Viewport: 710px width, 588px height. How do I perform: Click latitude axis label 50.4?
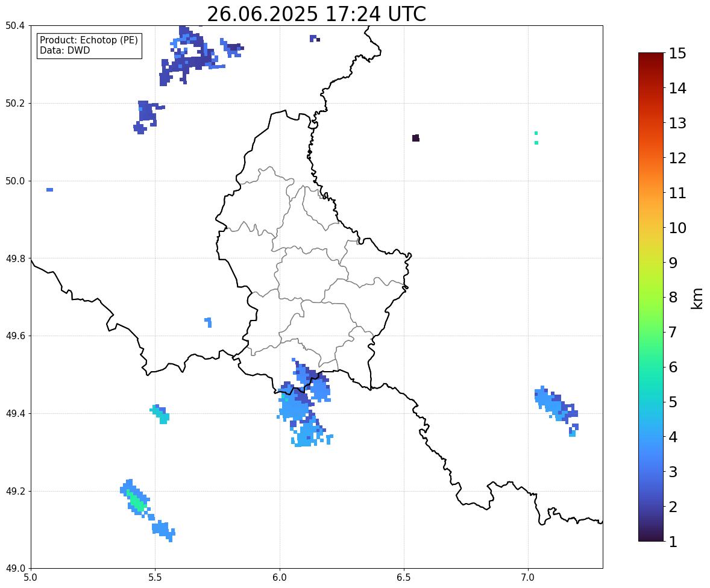click(15, 27)
